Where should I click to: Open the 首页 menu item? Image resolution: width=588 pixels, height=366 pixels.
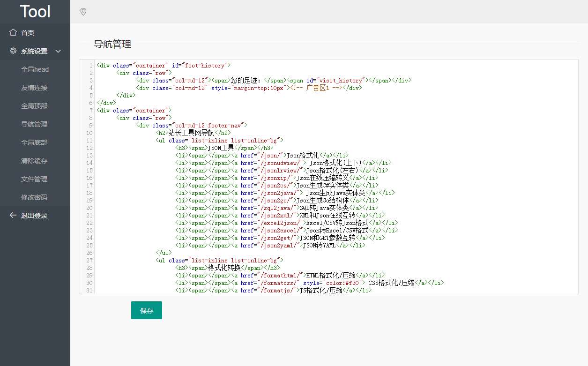coord(26,33)
